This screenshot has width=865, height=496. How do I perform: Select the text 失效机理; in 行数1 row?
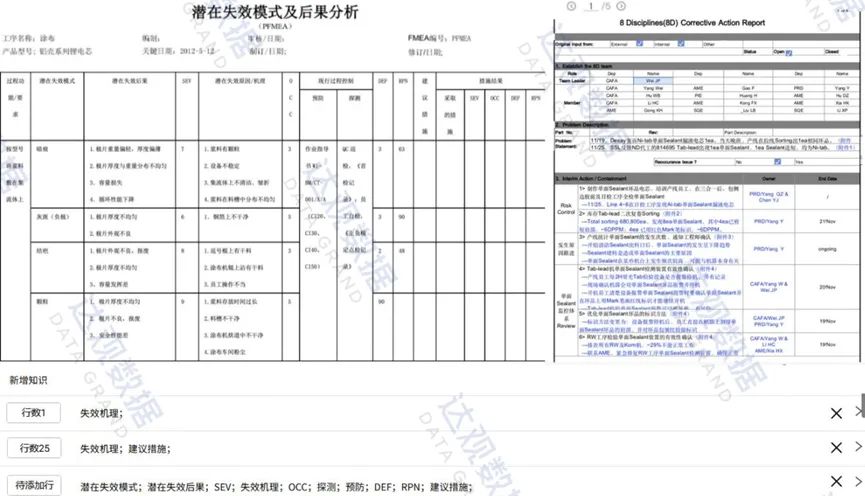pos(102,413)
